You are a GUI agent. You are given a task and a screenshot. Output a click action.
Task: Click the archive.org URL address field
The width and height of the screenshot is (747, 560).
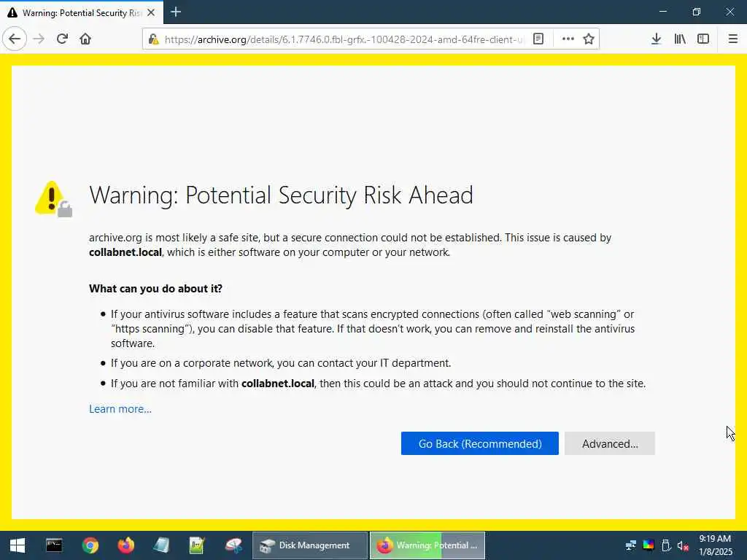coord(343,39)
